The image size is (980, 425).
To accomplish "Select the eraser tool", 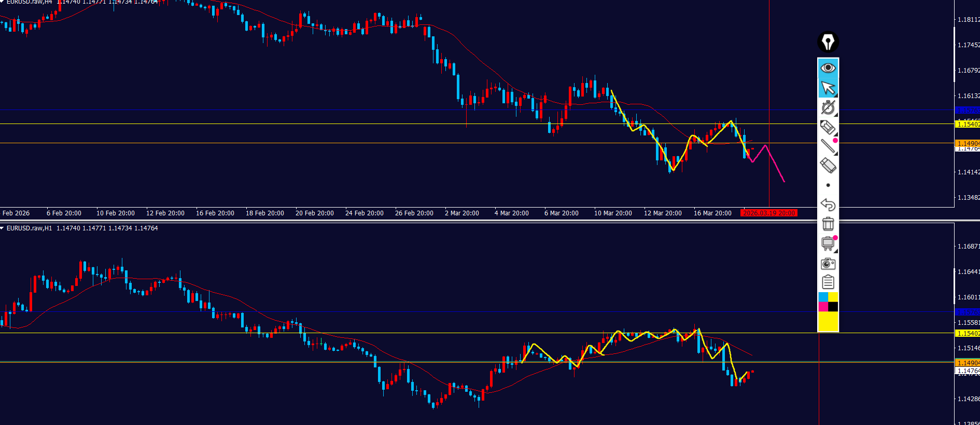I will [x=828, y=166].
